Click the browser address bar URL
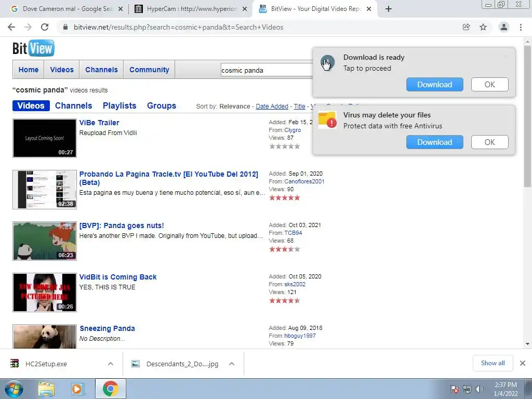 tap(179, 27)
